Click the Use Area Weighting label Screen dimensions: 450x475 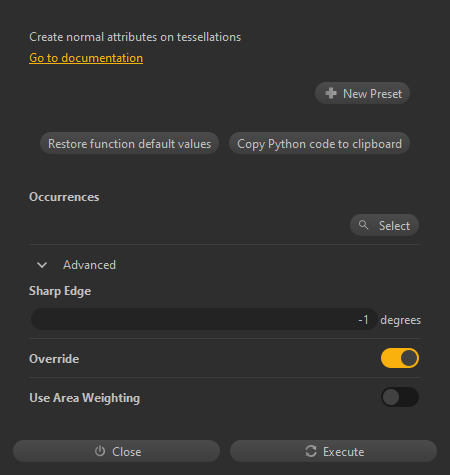click(85, 398)
